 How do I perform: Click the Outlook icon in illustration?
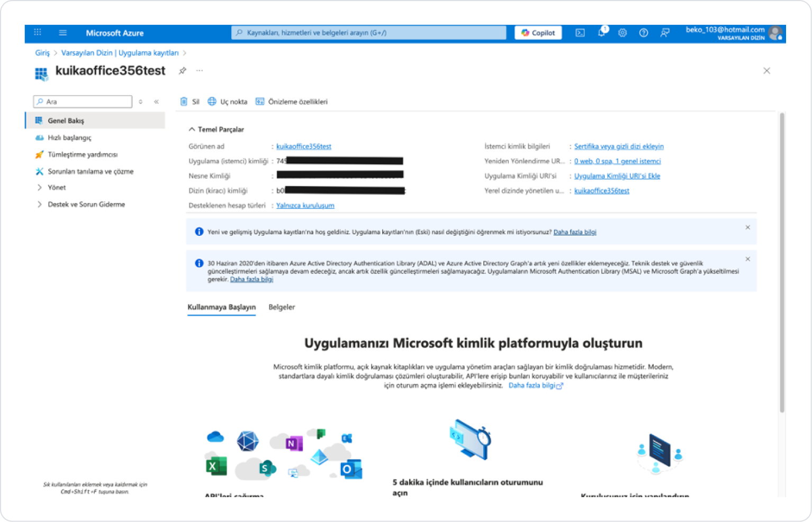pyautogui.click(x=351, y=469)
